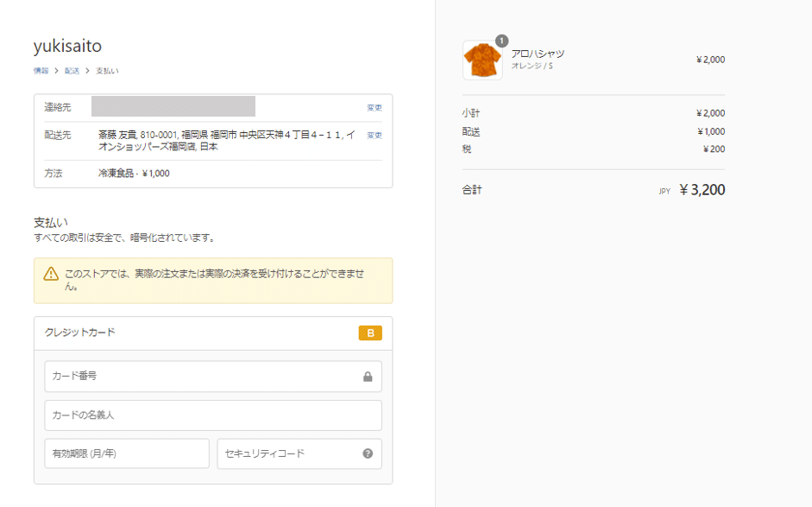Open 変更 next to 連絡先 contact info
Screen dimensions: 812x507
[x=373, y=106]
